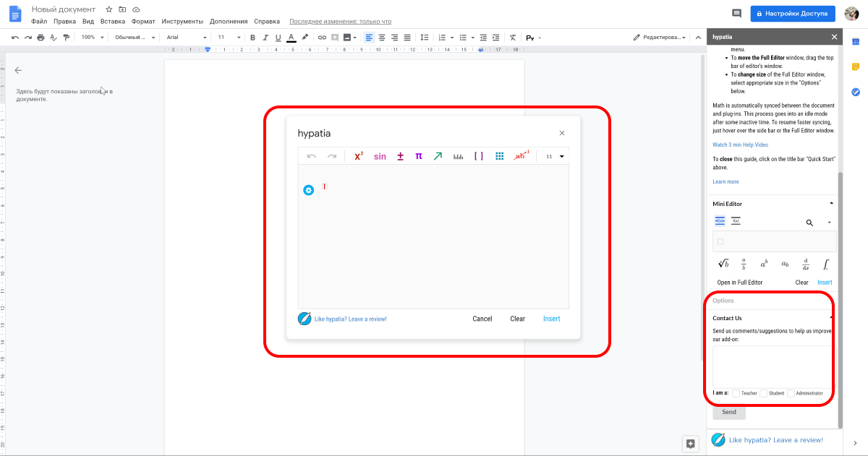Open text color picker

click(291, 37)
